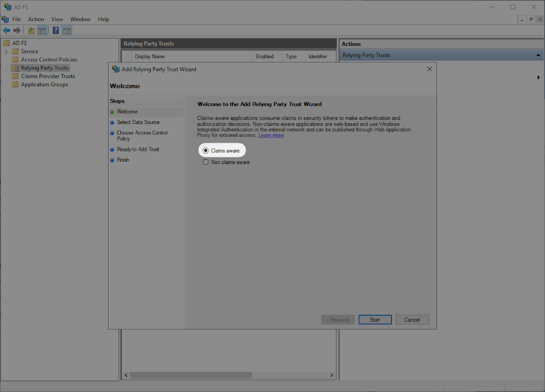Click the Back navigation arrow in the toolbar

tap(6, 30)
